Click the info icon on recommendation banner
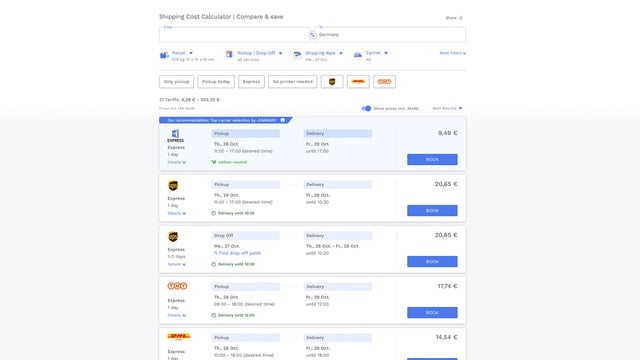The image size is (640, 360). click(282, 120)
